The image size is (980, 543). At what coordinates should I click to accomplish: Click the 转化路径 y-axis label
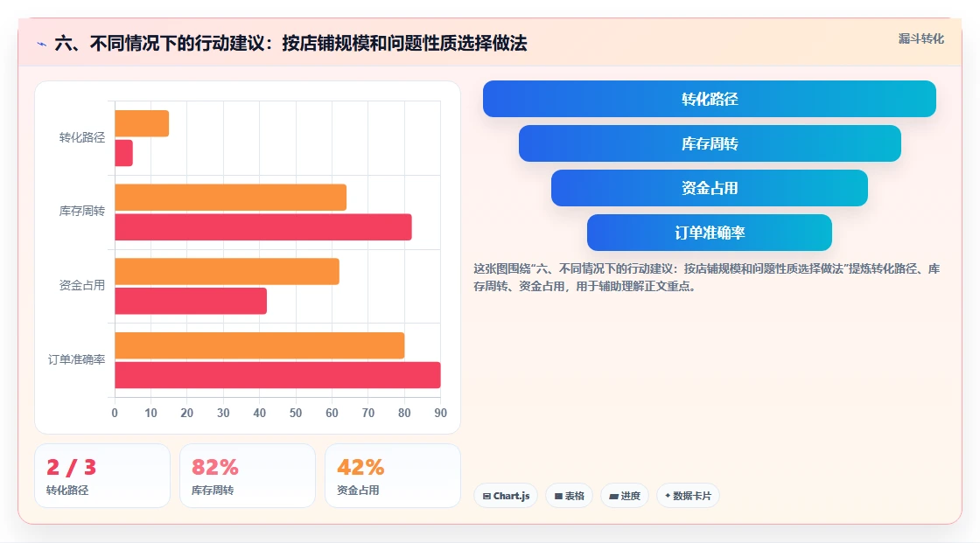click(82, 137)
